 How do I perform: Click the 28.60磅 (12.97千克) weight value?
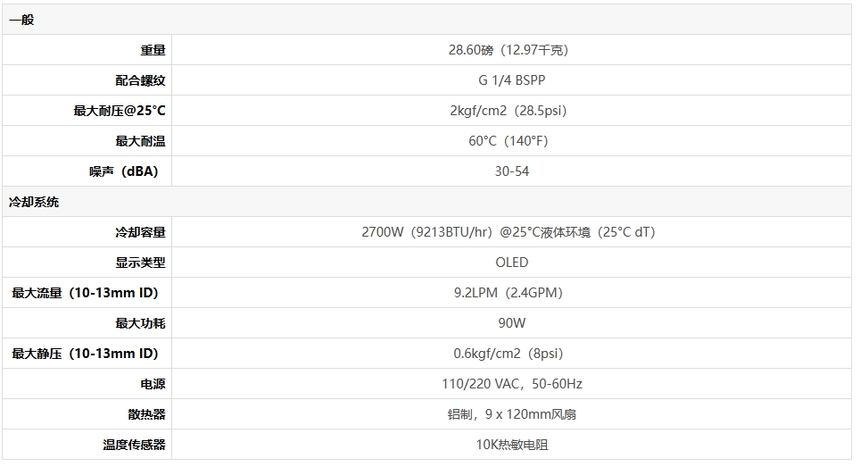(x=508, y=50)
